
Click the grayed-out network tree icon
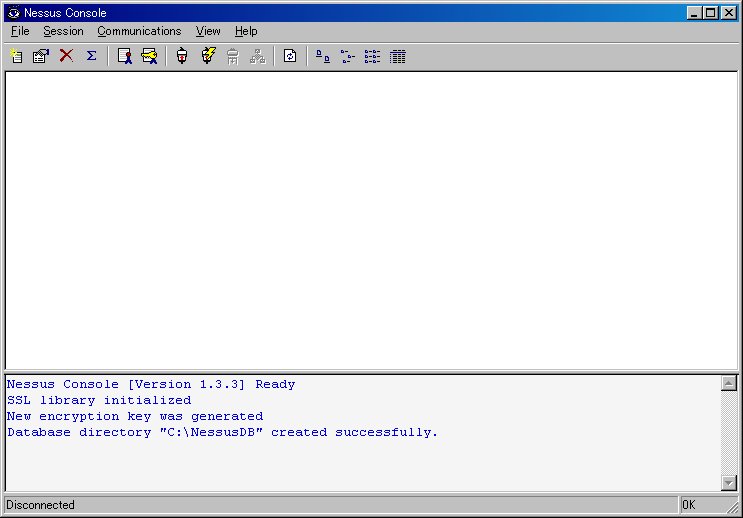(258, 56)
